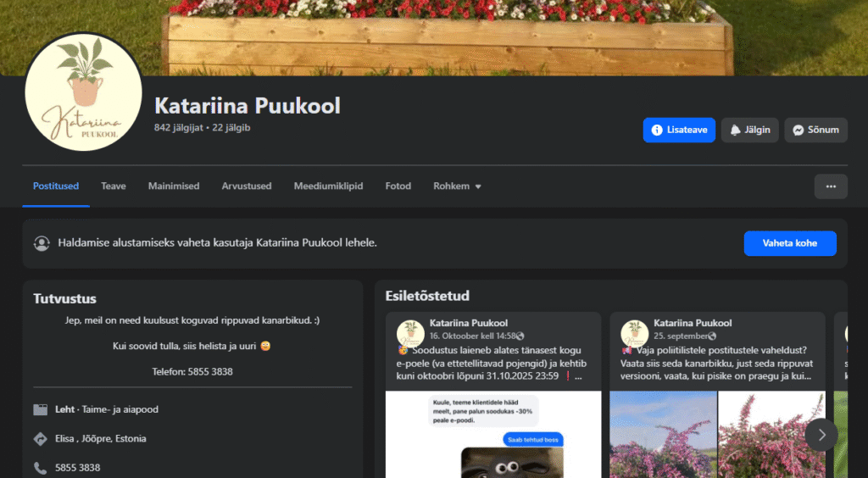Click the Lisateave info button
Viewport: 868px width, 478px height.
(x=679, y=130)
